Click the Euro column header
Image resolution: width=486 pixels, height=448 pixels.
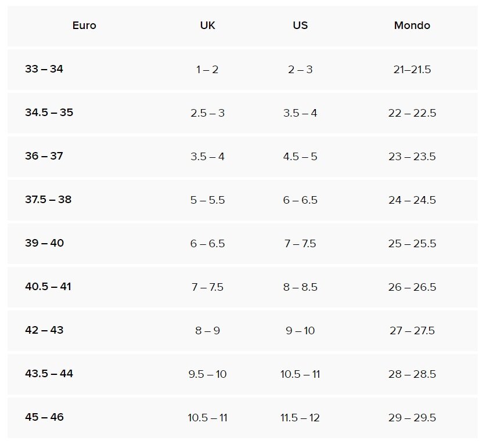coord(84,26)
